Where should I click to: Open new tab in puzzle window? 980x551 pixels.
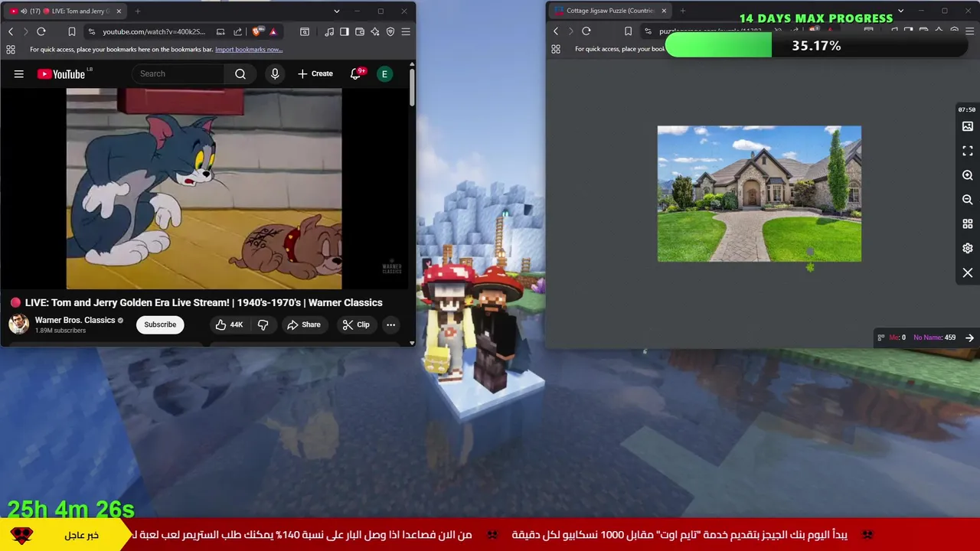pyautogui.click(x=683, y=11)
